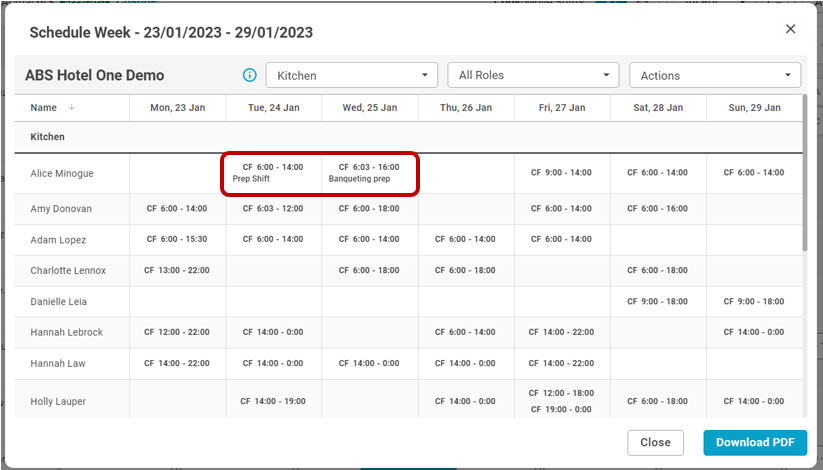Click Amy Donovan's Saturday shift 6:00 - 16:00
Viewport: 823px width, 470px height.
coord(657,208)
